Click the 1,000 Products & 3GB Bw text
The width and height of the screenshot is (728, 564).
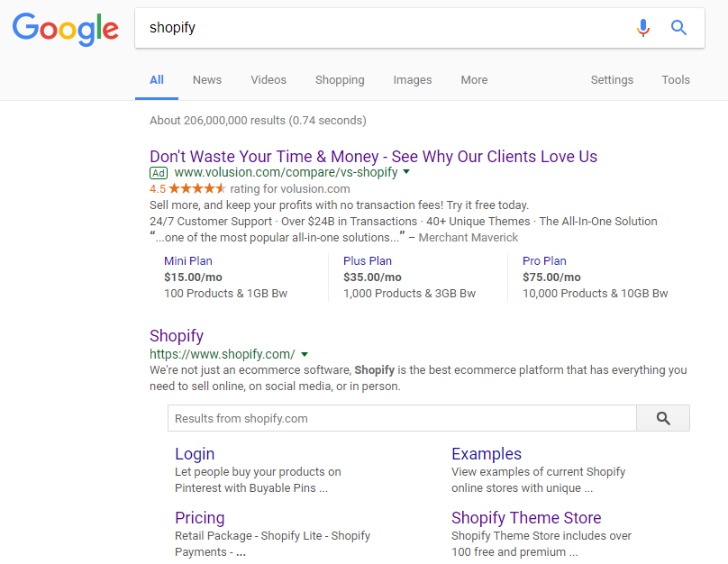(409, 294)
